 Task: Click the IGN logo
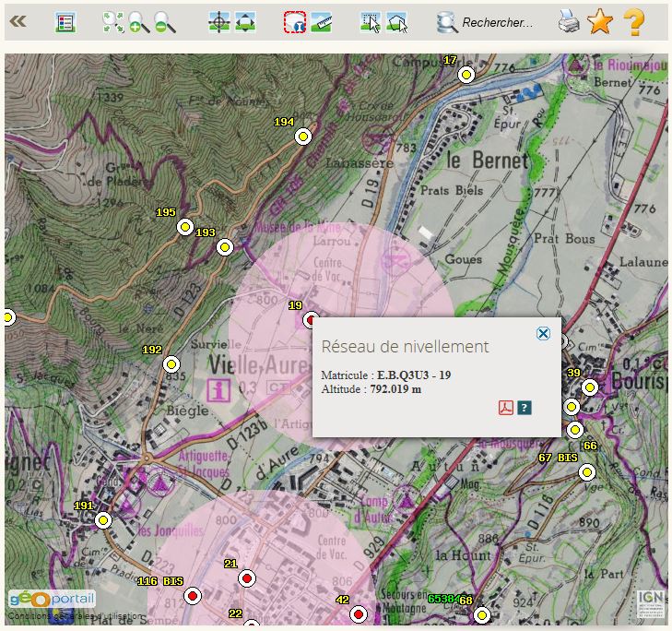point(651,604)
